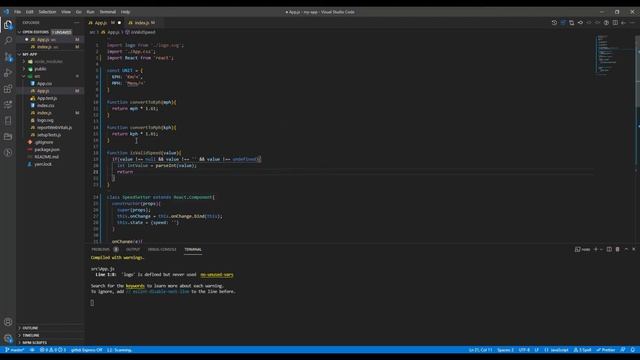Open package.json in the explorer

[x=47, y=150]
